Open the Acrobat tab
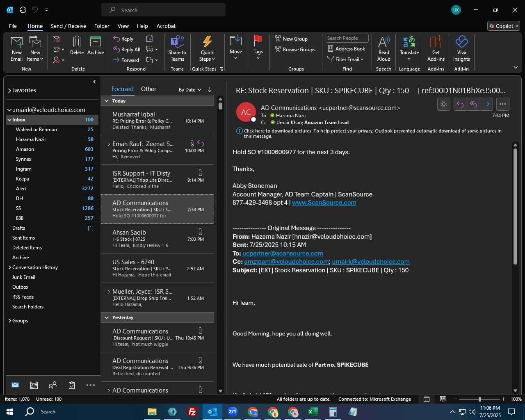Image resolution: width=525 pixels, height=420 pixels. click(166, 26)
